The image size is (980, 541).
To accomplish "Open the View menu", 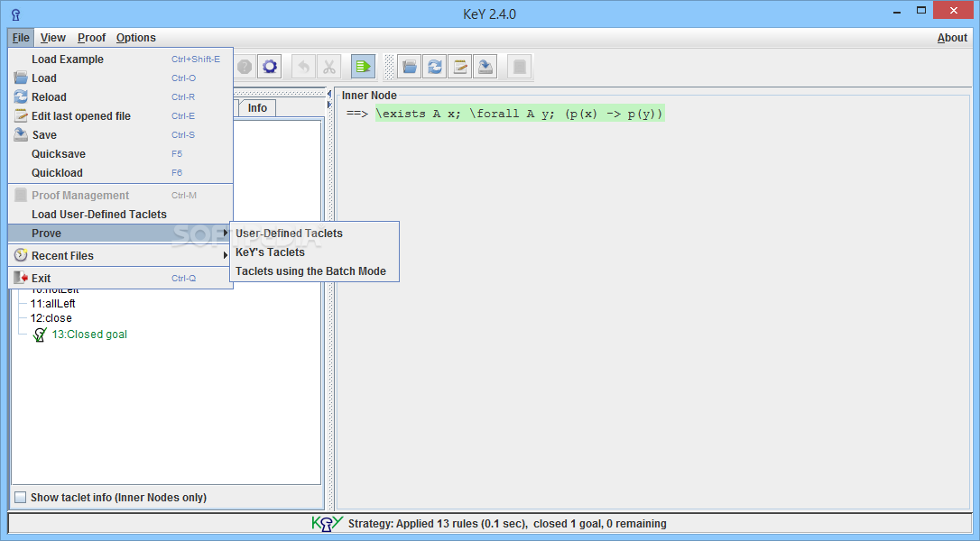I will coord(53,38).
